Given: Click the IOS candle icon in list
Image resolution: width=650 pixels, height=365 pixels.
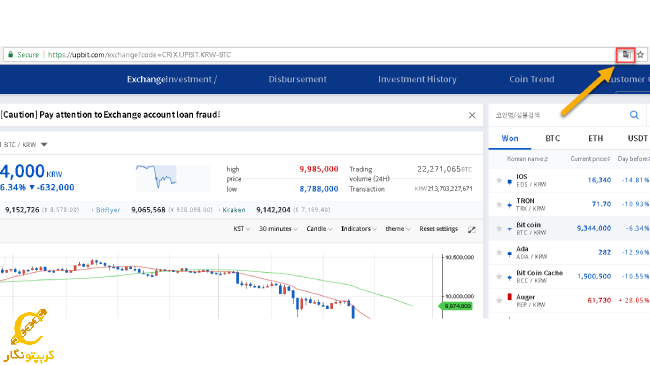Looking at the screenshot, I should coord(509,182).
